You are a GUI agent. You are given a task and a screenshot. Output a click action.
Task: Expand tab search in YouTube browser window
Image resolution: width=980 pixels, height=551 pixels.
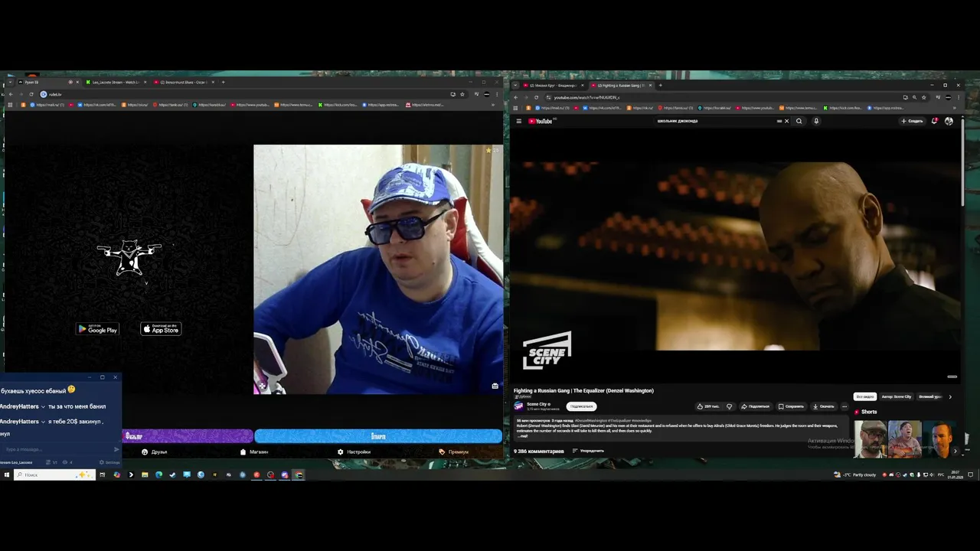point(516,85)
